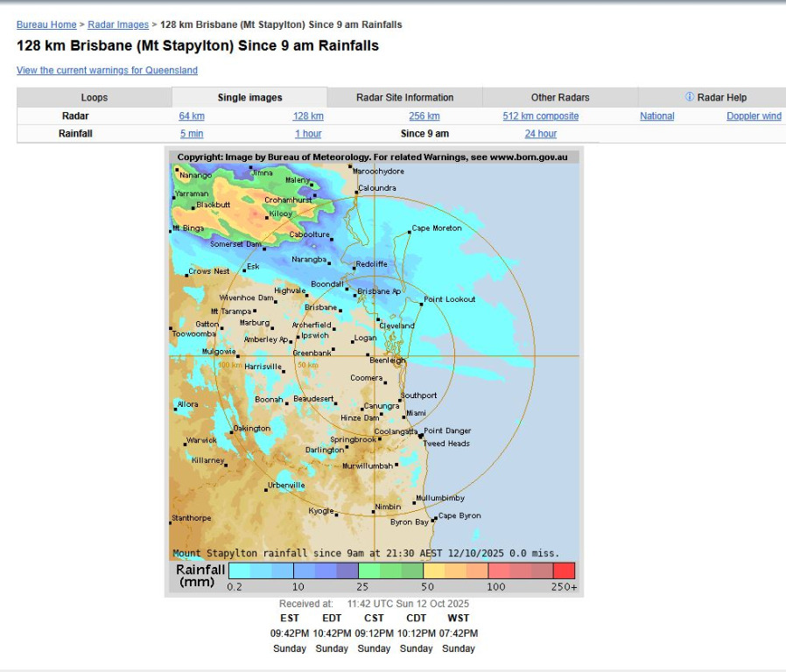The image size is (786, 672).
Task: View the current warnings for Queensland
Action: click(x=107, y=70)
